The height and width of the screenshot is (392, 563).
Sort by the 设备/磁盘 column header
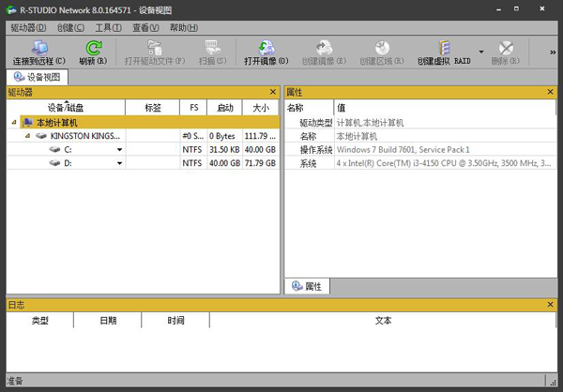[x=66, y=107]
